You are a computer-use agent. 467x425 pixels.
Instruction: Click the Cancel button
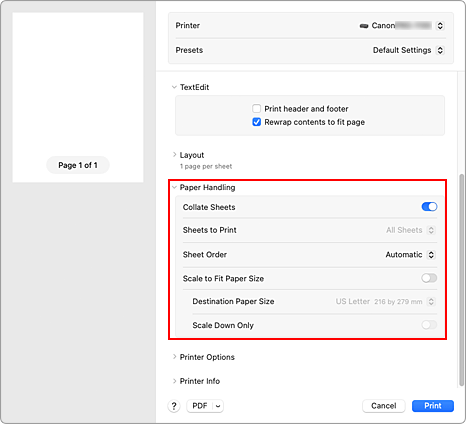(x=384, y=406)
